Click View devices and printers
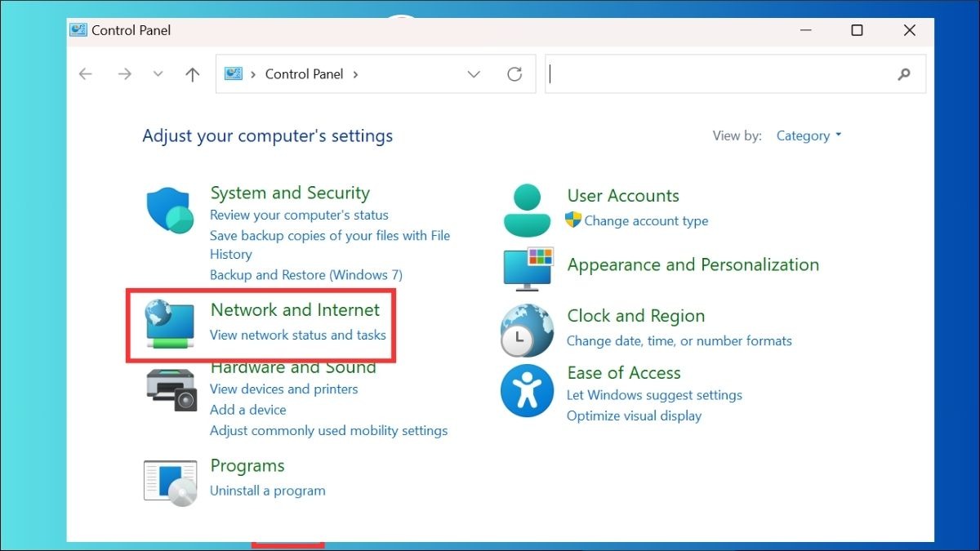980x551 pixels. (x=284, y=389)
